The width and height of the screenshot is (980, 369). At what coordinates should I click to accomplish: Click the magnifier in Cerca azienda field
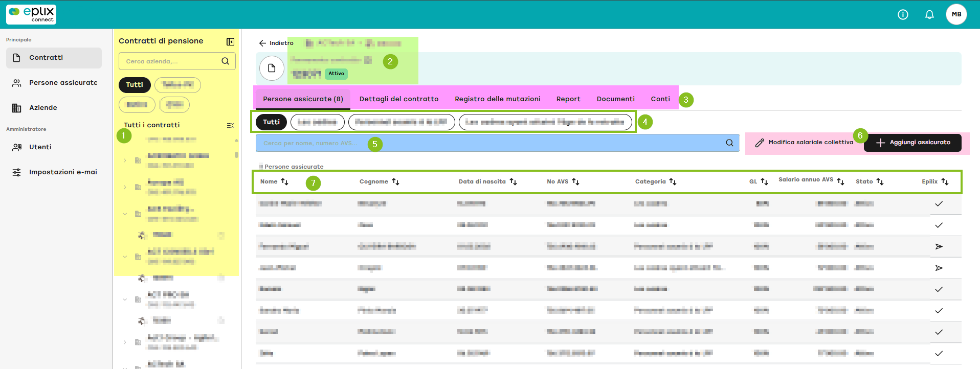pyautogui.click(x=225, y=61)
